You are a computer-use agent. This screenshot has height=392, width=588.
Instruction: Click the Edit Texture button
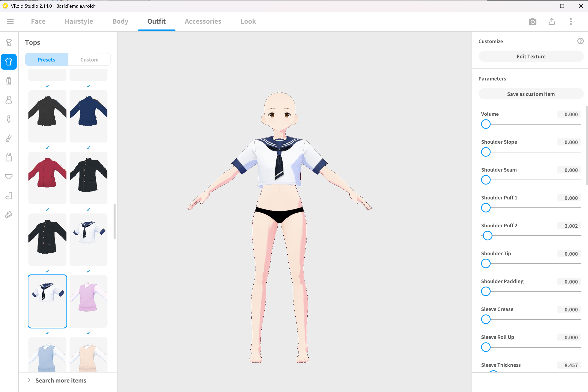[531, 56]
